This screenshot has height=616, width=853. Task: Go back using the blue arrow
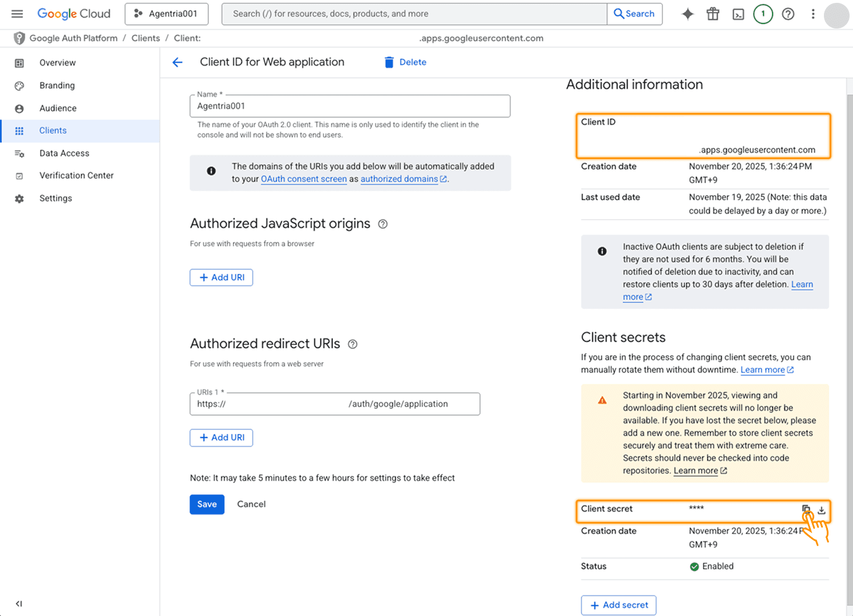coord(177,62)
